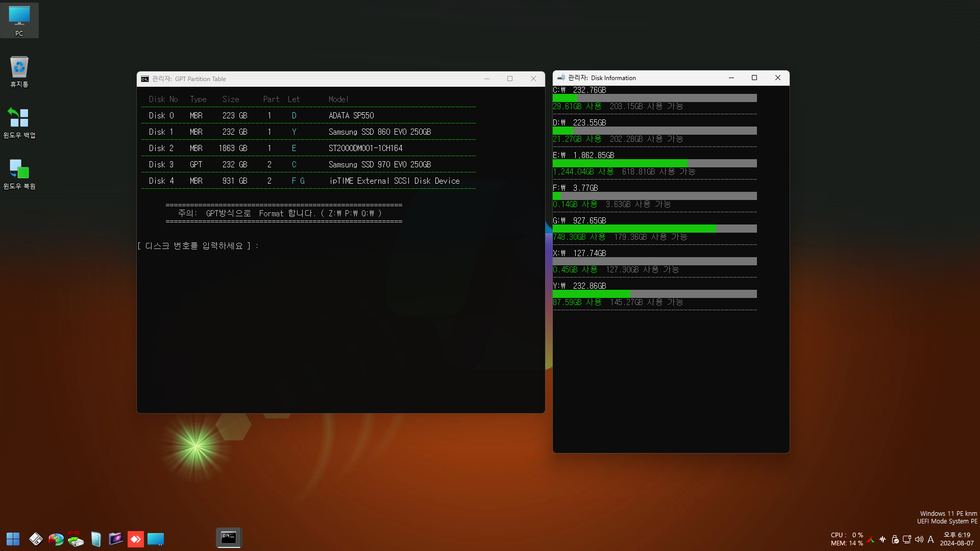Click the G: drive usage bar
The width and height of the screenshot is (980, 551).
coord(655,229)
